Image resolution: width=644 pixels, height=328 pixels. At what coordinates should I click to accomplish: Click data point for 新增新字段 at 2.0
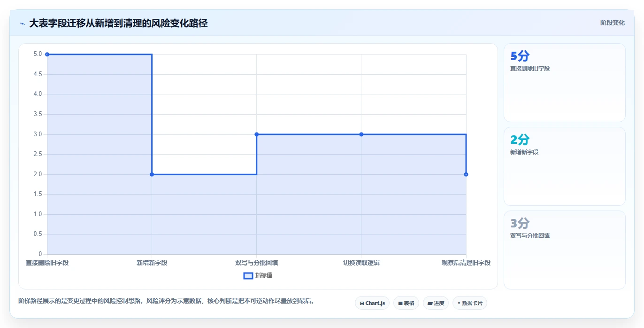click(152, 174)
